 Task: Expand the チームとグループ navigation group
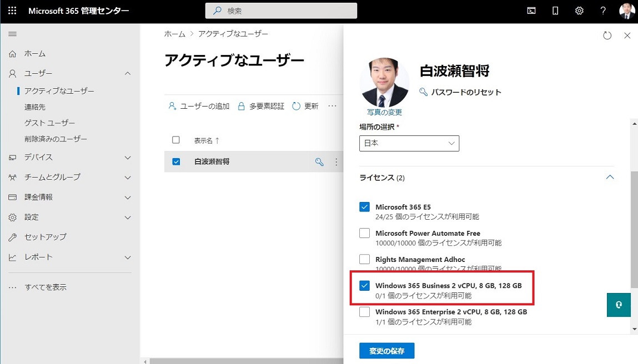click(128, 178)
